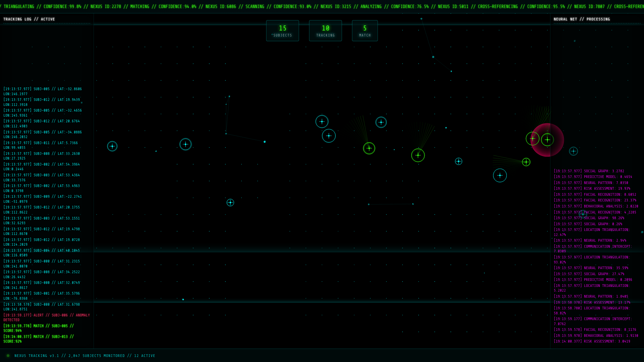This screenshot has height=362, width=644.
Task: Click the TRIANGULATING item in the top ticker
Action: click(18, 6)
